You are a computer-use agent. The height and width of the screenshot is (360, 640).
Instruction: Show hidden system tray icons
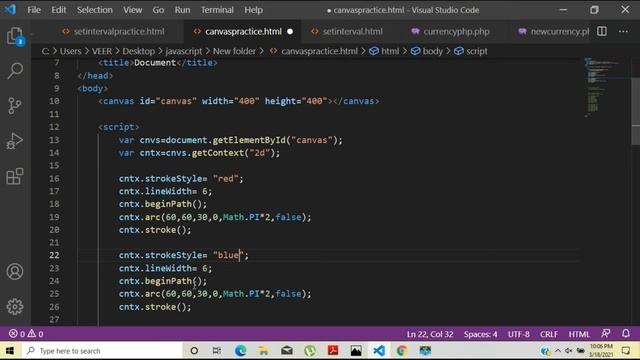pos(558,351)
